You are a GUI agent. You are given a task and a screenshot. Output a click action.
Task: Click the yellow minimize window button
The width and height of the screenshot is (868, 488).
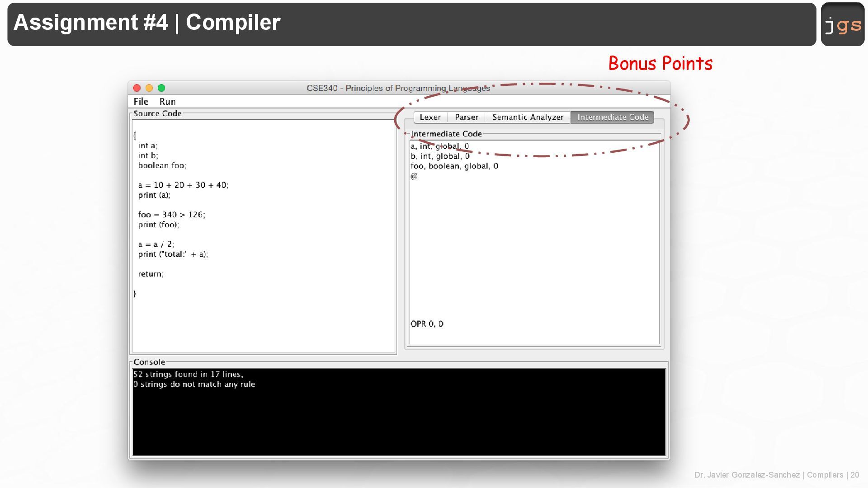click(149, 88)
